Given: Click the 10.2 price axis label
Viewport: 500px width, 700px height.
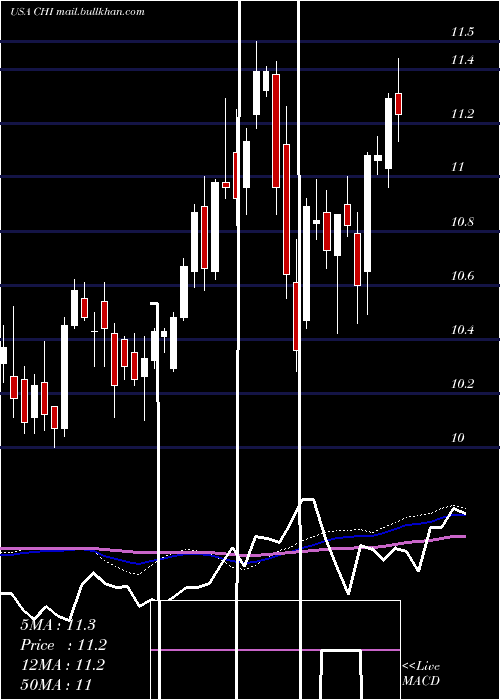Looking at the screenshot, I should point(462,384).
